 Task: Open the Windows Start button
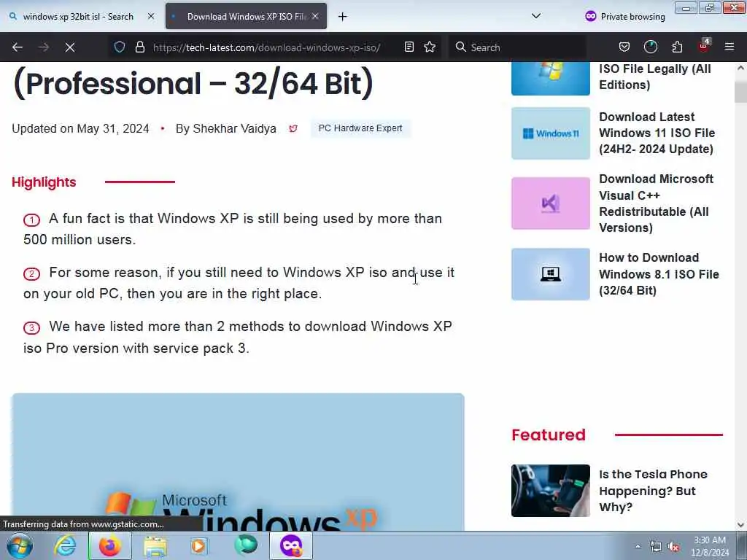point(20,545)
